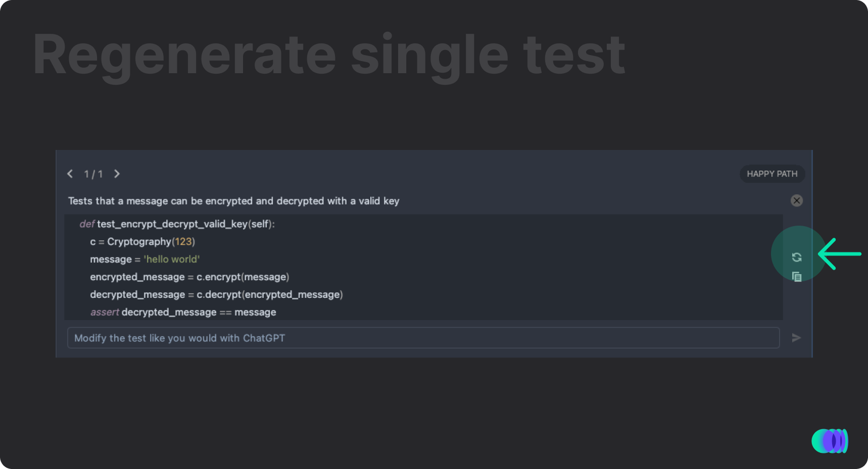Click the Cryptography class name in the code

point(139,242)
